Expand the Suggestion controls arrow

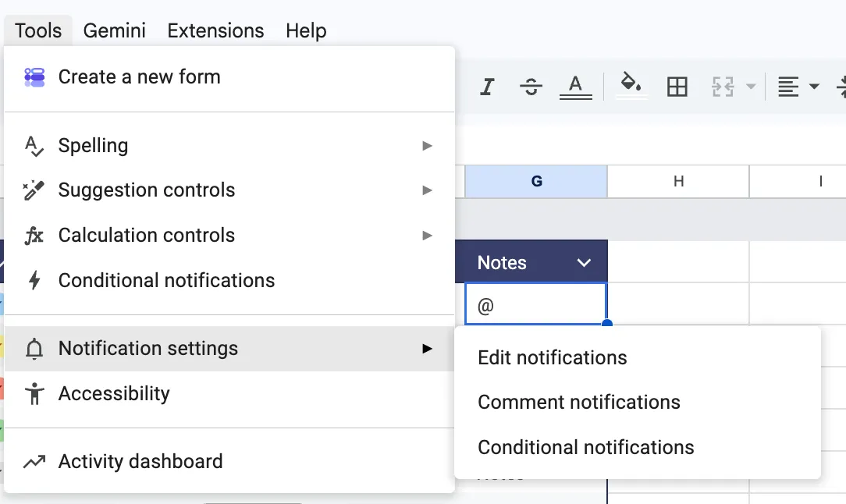[428, 190]
